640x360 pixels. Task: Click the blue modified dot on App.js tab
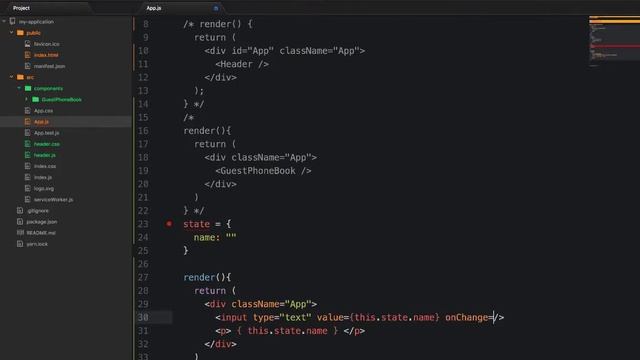[x=216, y=8]
